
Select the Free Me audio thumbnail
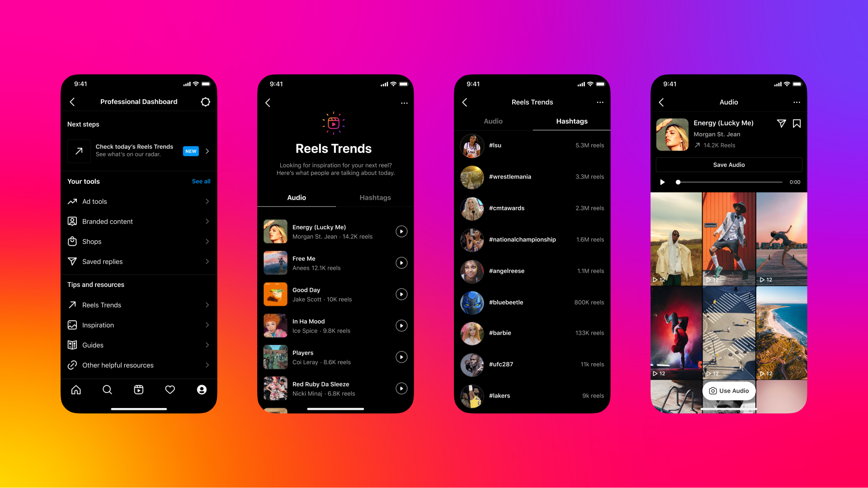(x=275, y=262)
